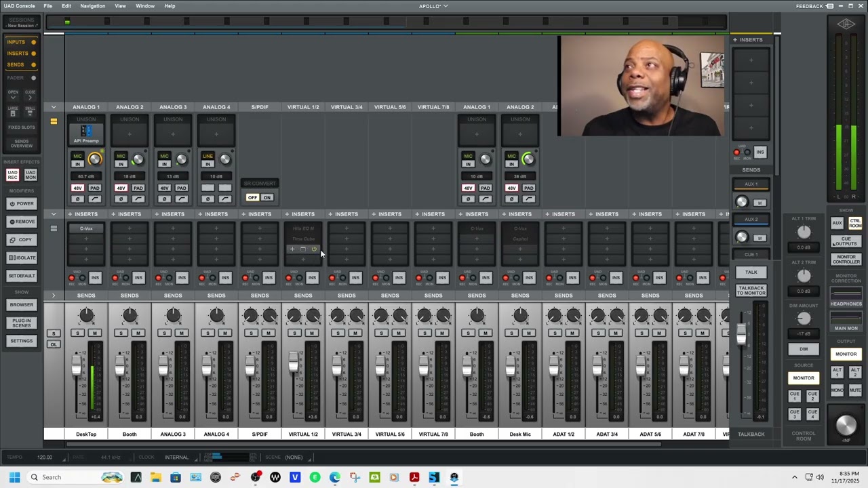Image resolution: width=868 pixels, height=488 pixels.
Task: Open the API Preamp Unison plug-in
Action: point(86,134)
